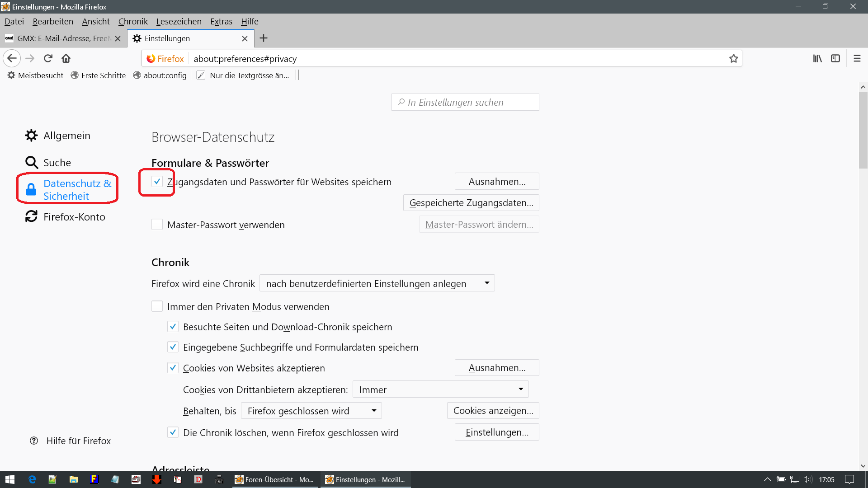
Task: Open the Lesezeichen menu
Action: coord(179,21)
